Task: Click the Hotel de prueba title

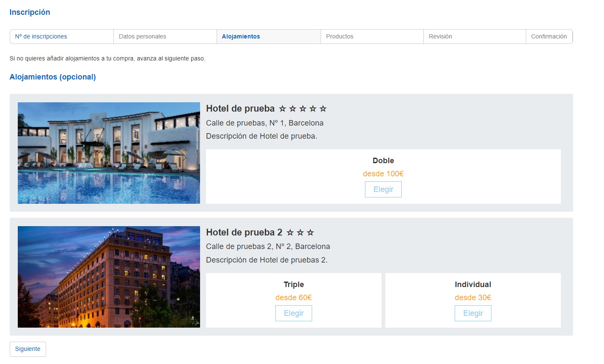Action: (x=240, y=109)
